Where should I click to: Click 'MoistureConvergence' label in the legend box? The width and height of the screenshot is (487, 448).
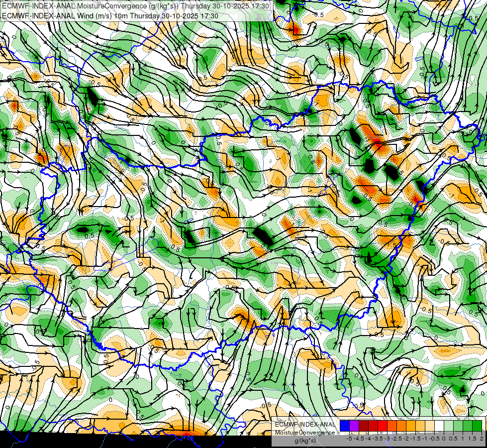tap(305, 433)
